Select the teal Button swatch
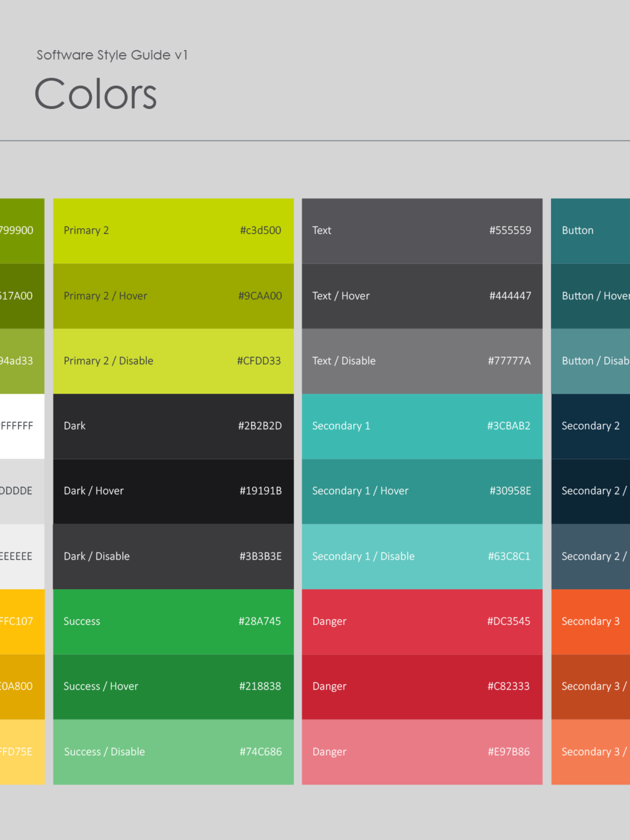Image resolution: width=630 pixels, height=840 pixels. [x=591, y=231]
